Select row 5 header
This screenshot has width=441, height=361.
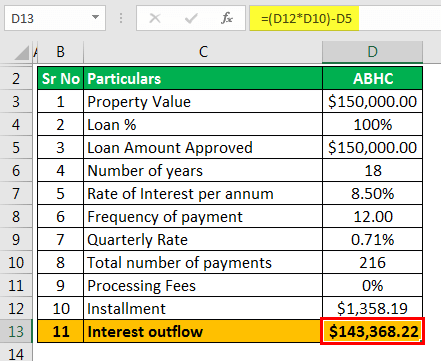point(16,147)
